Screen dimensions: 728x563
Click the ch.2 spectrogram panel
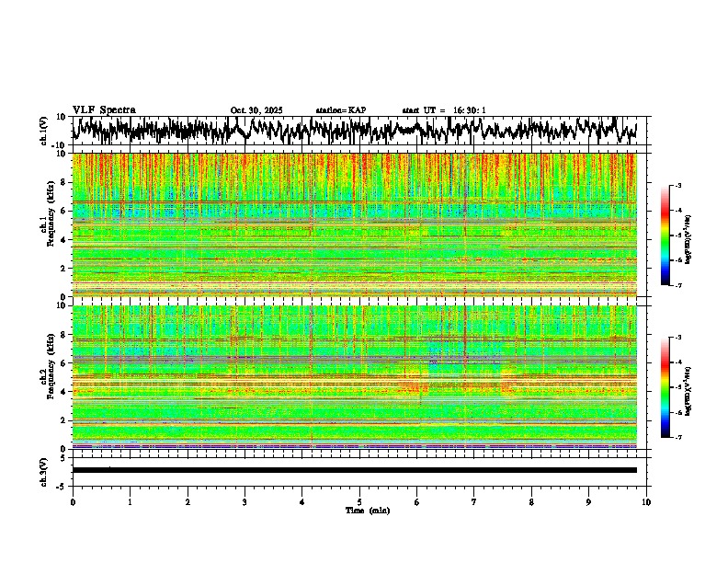354,377
